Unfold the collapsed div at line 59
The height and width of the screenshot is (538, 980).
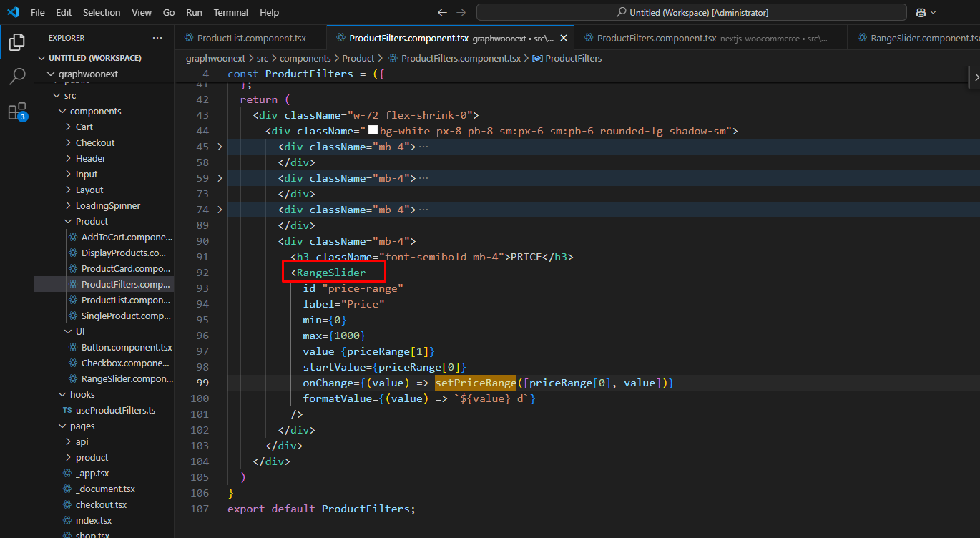click(220, 178)
